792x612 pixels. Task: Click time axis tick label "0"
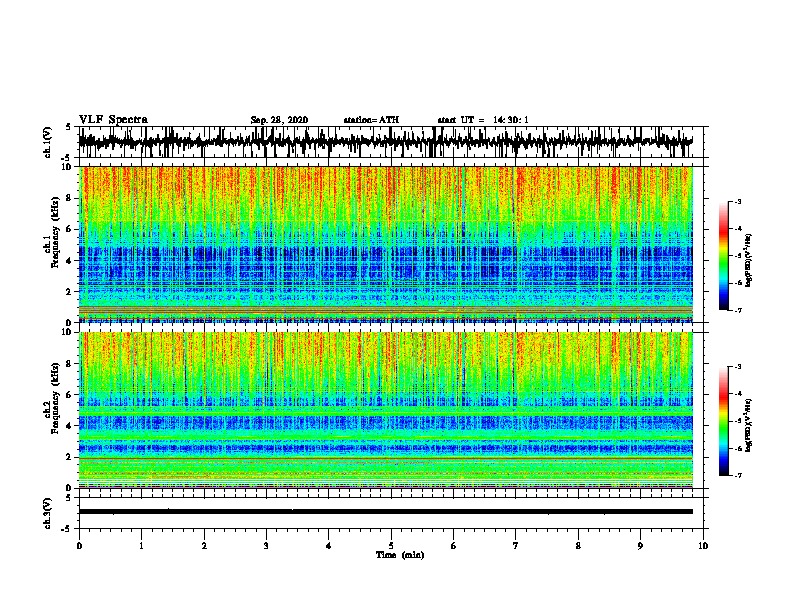point(79,546)
